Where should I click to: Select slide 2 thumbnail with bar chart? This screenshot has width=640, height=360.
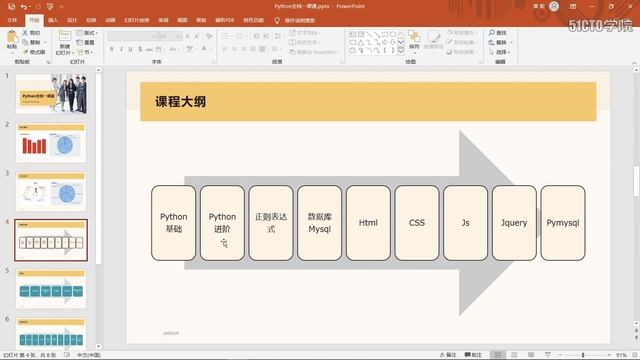(x=51, y=142)
